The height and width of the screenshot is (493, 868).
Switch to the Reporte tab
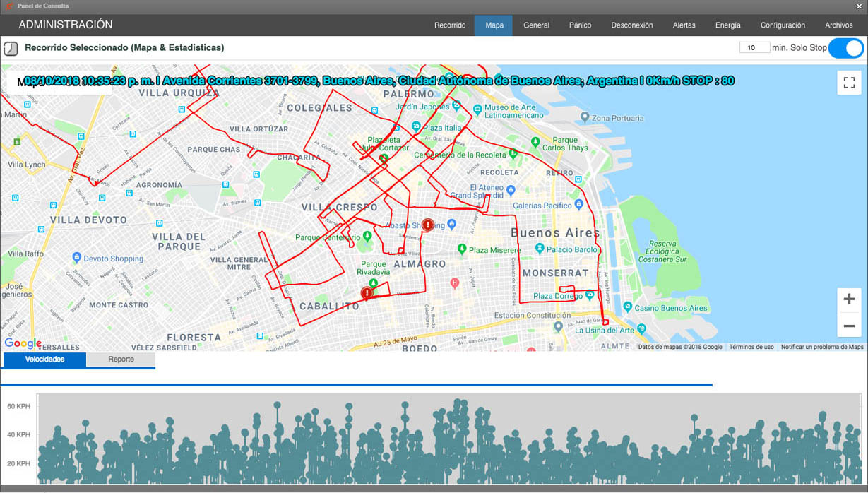pos(121,360)
